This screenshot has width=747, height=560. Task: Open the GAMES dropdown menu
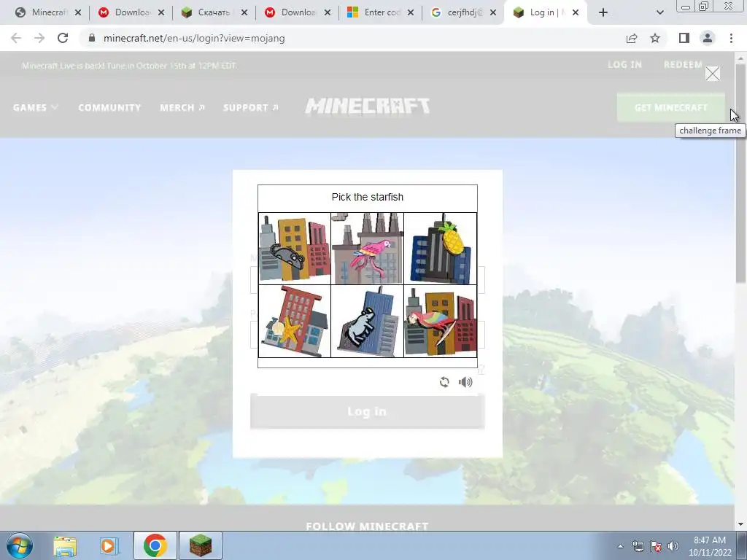pos(36,108)
